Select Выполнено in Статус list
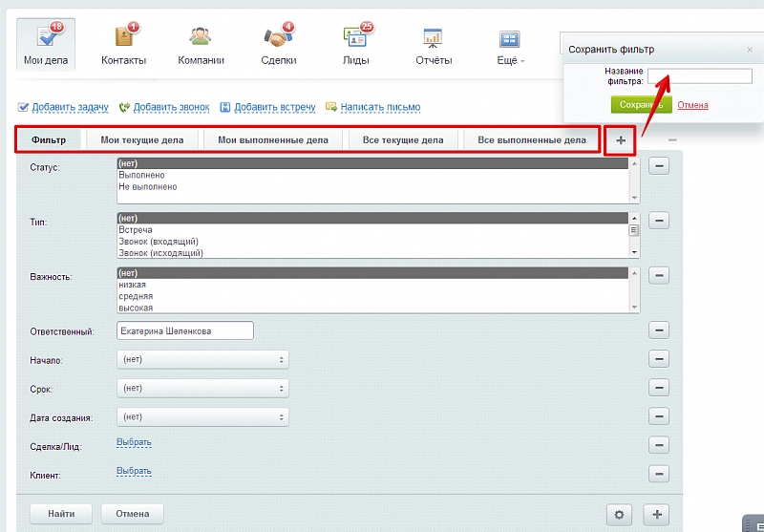This screenshot has height=532, width=764. point(142,176)
